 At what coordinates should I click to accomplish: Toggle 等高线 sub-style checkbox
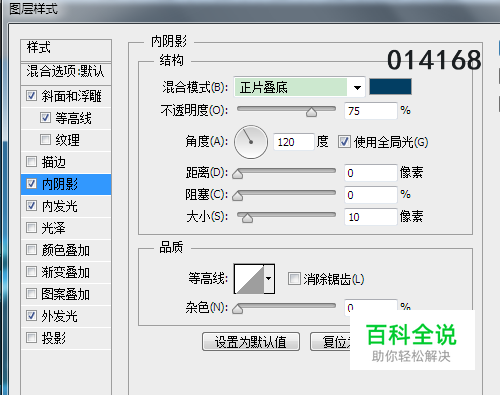tap(45, 118)
